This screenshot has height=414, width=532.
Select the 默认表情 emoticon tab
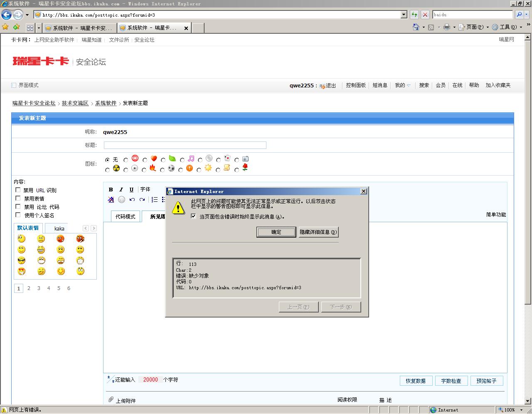click(28, 228)
